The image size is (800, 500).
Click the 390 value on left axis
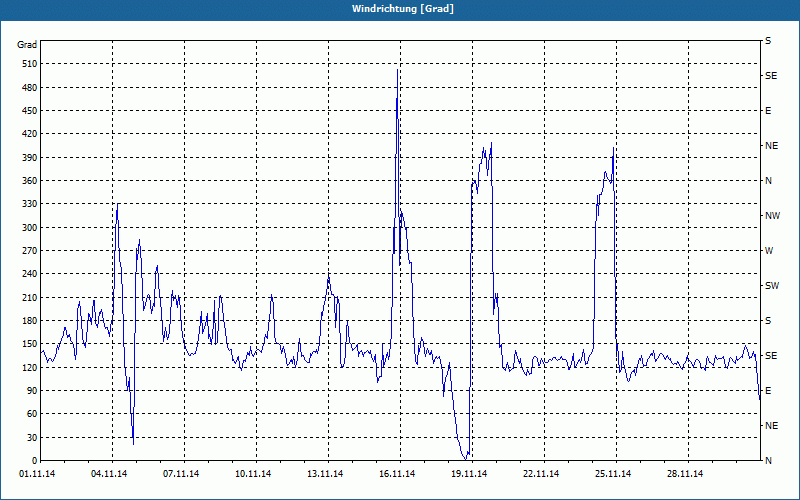(31, 158)
